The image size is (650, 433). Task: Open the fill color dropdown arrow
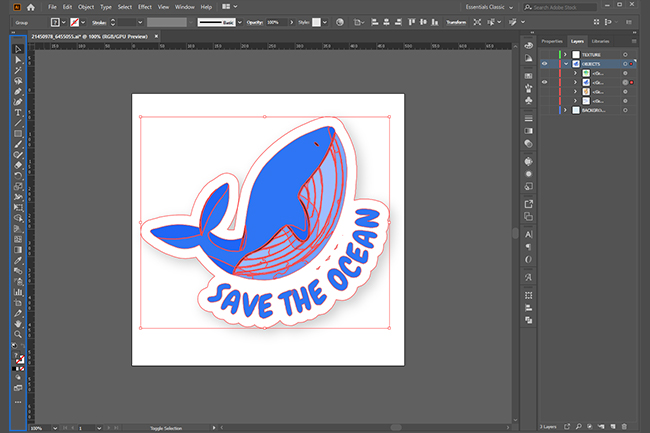pos(63,22)
